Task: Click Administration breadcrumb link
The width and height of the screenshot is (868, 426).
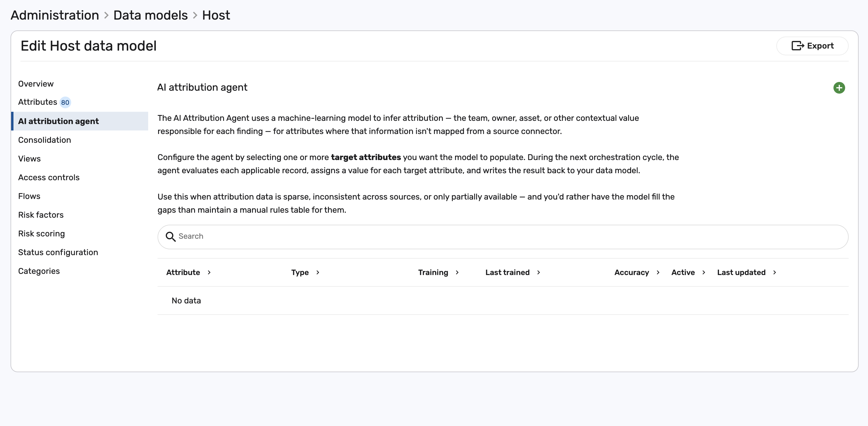Action: [x=54, y=16]
